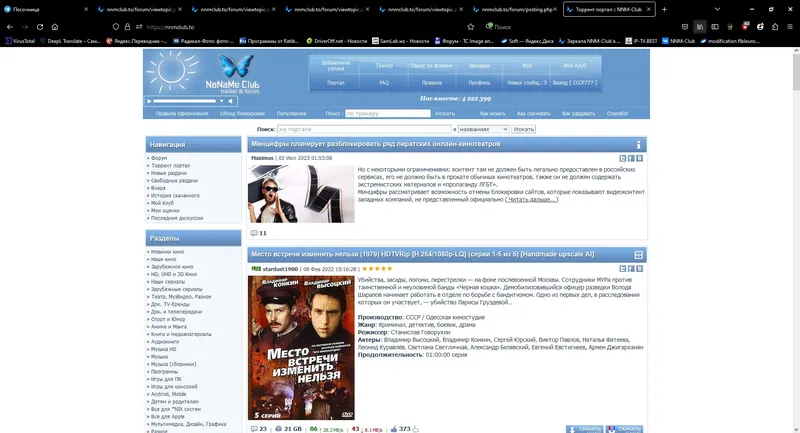Screen dimensions: 800x433
Task: Click the thumbs-up icon next to 373
Action: [393, 429]
